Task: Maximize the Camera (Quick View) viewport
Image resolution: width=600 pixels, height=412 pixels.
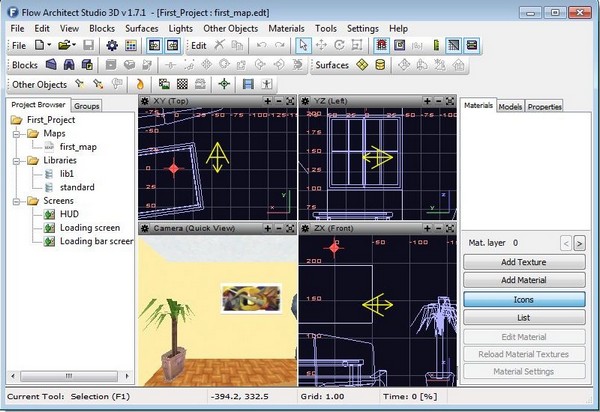Action: (x=290, y=228)
